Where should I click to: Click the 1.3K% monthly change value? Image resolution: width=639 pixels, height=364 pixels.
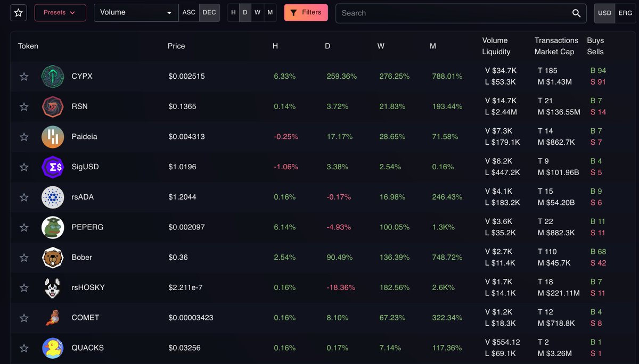(x=443, y=227)
